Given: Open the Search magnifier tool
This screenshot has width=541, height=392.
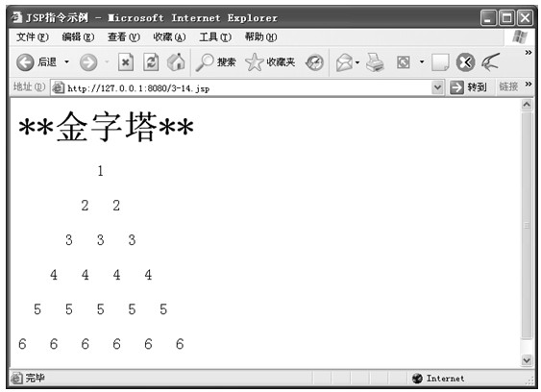Looking at the screenshot, I should 205,62.
